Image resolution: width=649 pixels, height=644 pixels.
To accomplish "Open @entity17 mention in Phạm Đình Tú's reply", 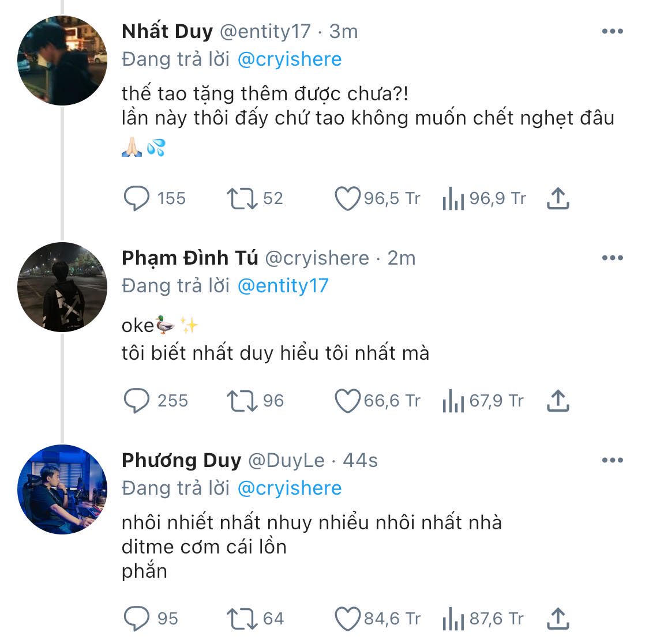I will point(283,286).
